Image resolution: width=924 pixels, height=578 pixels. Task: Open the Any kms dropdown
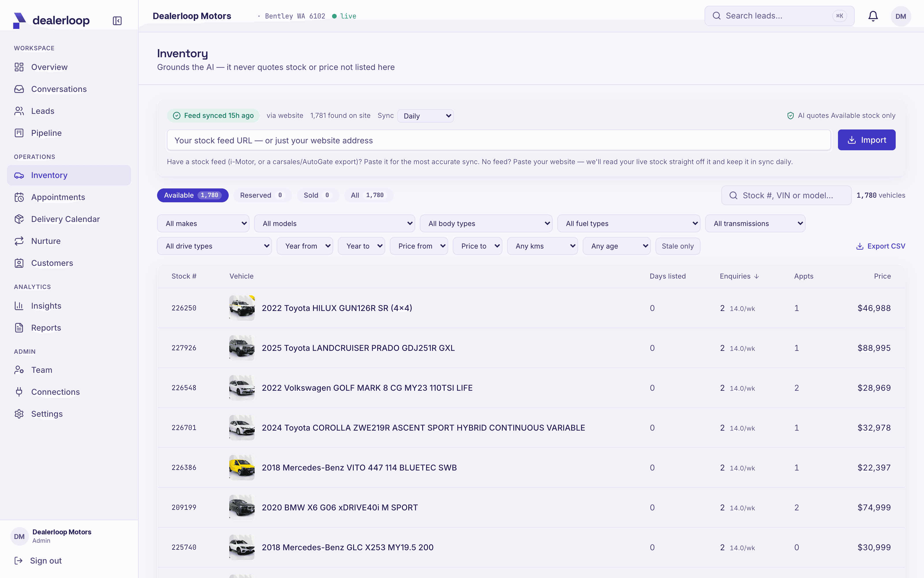[542, 246]
